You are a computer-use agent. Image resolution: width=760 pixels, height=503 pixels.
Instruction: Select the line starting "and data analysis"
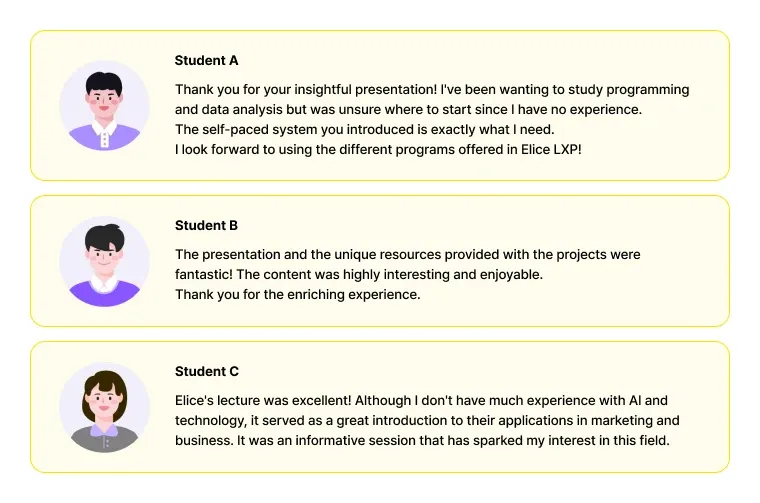(x=408, y=109)
